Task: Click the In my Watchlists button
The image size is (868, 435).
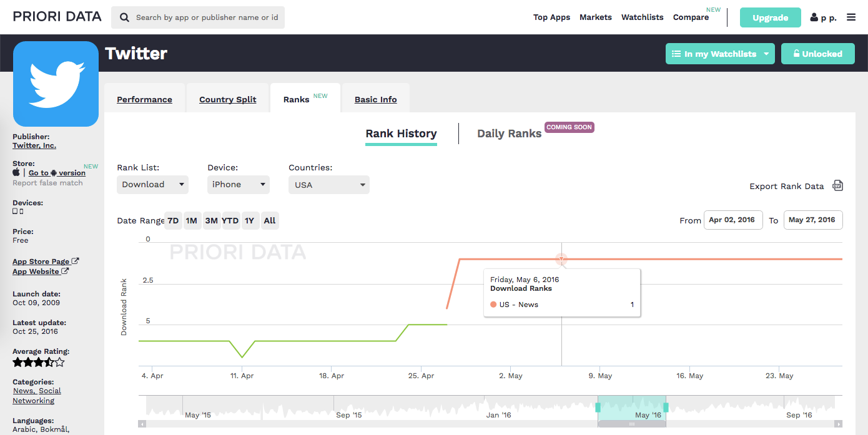Action: (x=720, y=54)
